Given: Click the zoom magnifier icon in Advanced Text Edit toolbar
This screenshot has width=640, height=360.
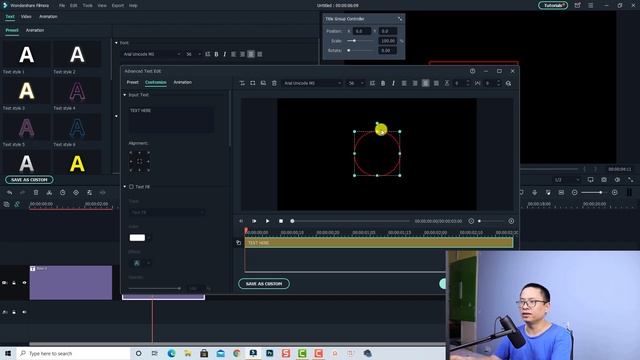Looking at the screenshot, I should pyautogui.click(x=509, y=83).
